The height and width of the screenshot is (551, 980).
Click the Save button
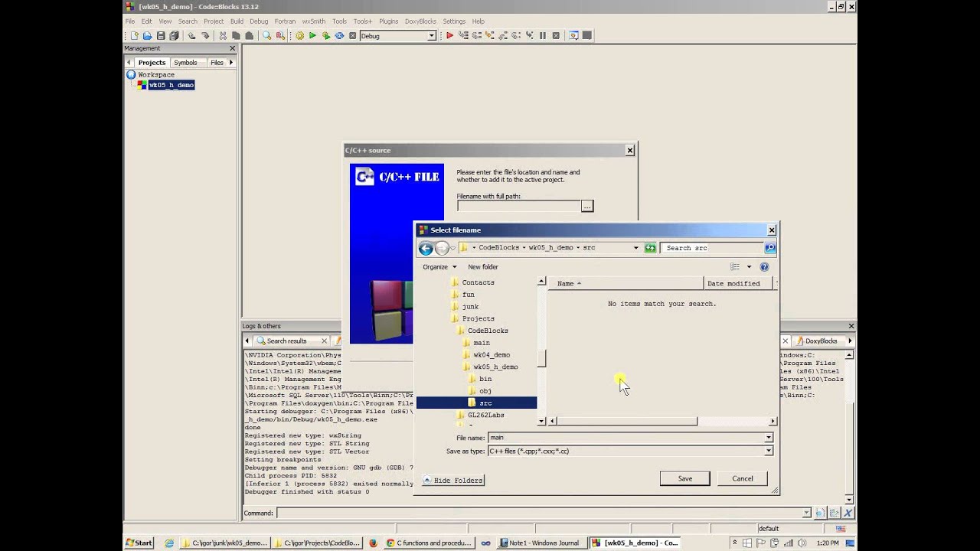[x=684, y=478]
